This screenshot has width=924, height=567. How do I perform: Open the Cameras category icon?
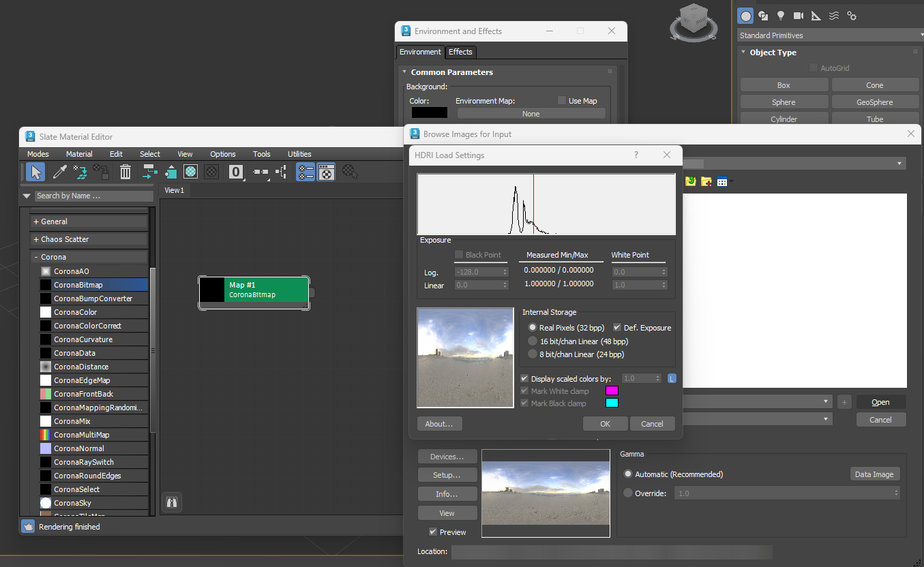pyautogui.click(x=799, y=16)
